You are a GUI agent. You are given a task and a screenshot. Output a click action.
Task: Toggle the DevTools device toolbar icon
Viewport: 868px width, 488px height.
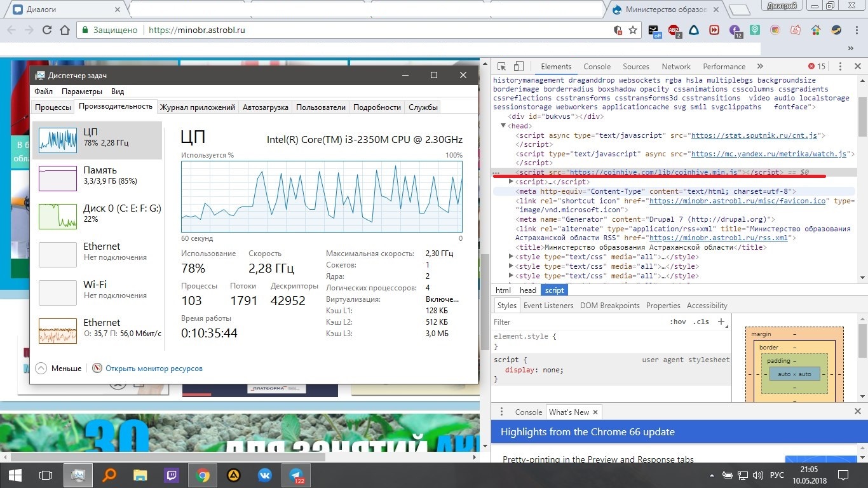pos(519,66)
